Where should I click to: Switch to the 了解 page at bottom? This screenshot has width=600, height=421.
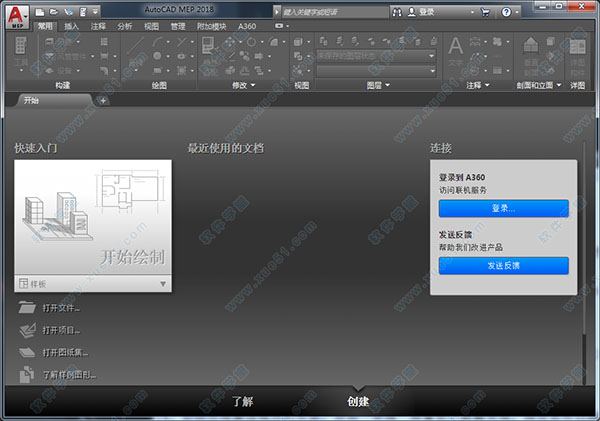[243, 401]
